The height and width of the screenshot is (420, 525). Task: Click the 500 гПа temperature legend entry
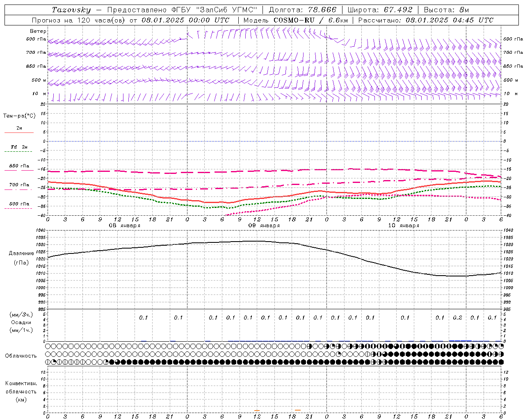pos(19,204)
